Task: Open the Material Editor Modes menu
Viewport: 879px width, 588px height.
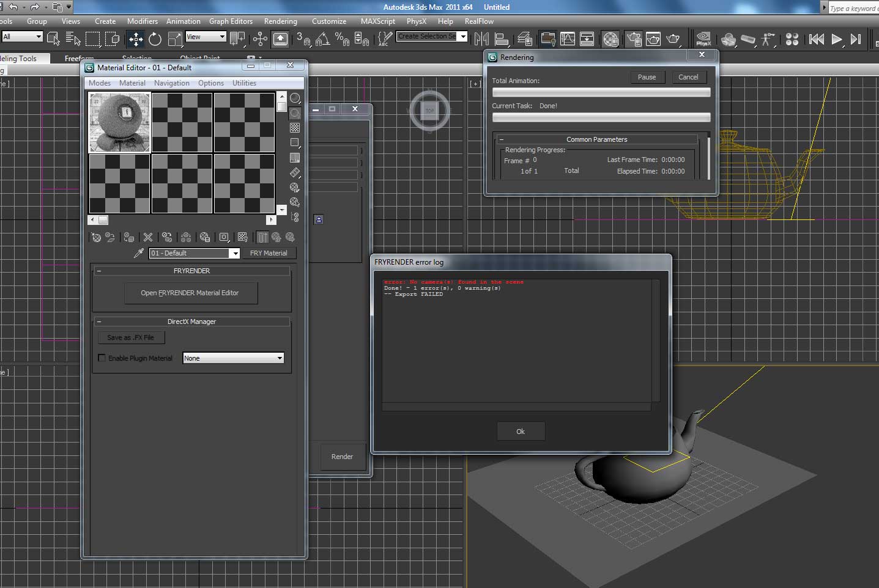Action: [x=100, y=83]
